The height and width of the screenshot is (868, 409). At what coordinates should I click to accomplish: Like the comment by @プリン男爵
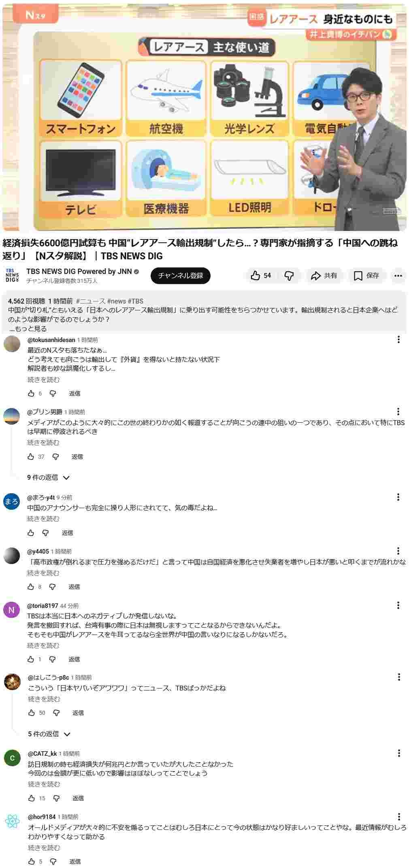[x=31, y=457]
